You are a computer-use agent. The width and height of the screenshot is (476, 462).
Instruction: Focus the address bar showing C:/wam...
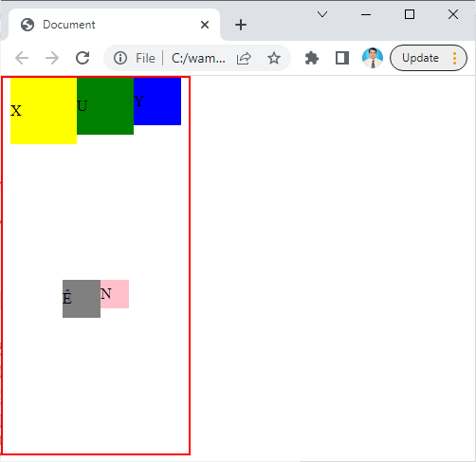(198, 58)
